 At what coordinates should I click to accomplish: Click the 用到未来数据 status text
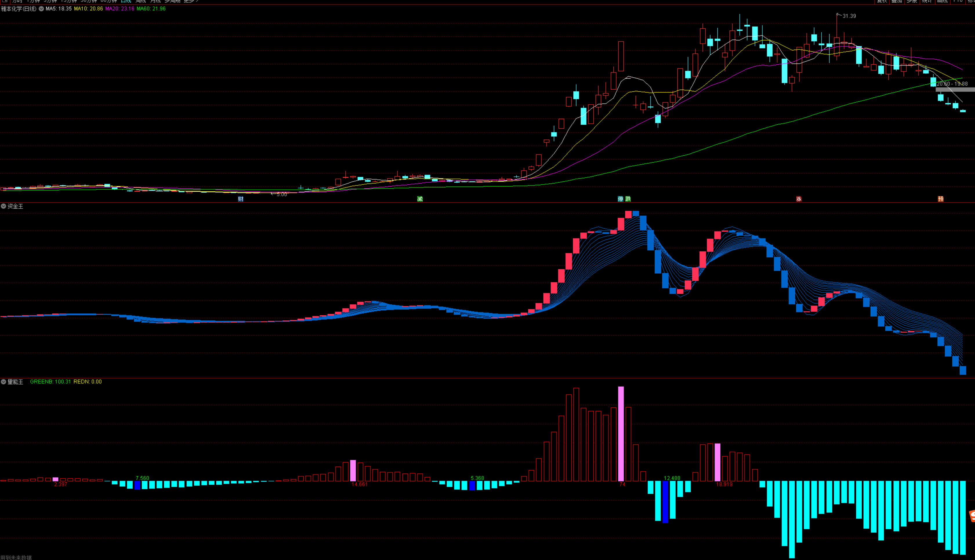click(x=16, y=557)
